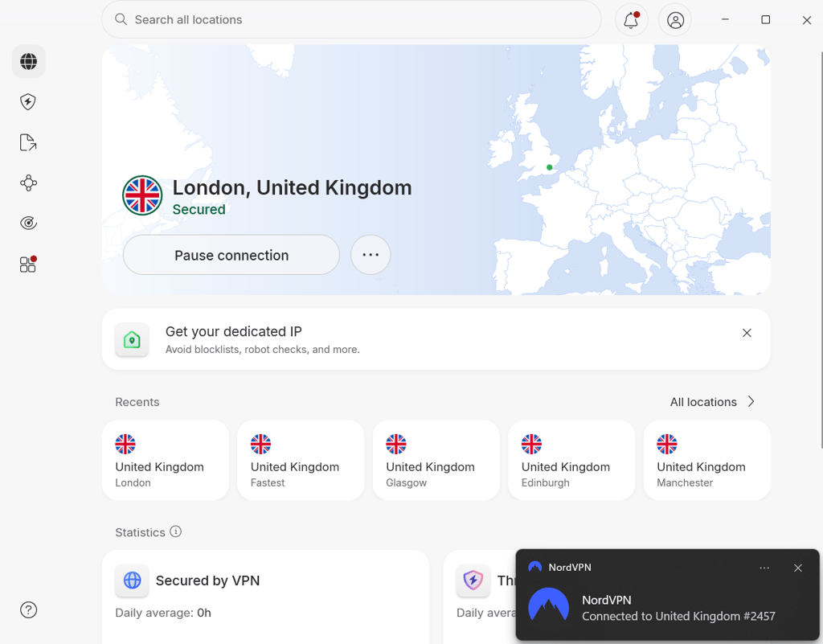
Task: Click Connected to United Kingdom #2457 message
Action: pyautogui.click(x=678, y=616)
